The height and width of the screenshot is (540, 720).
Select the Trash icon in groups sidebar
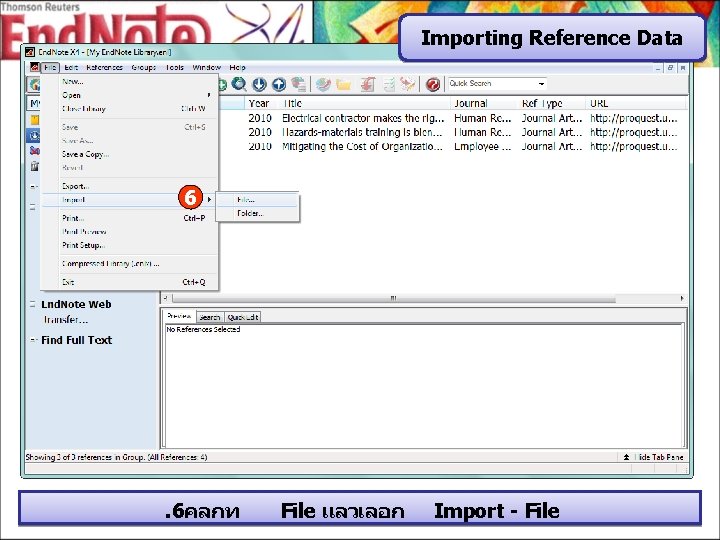coord(35,166)
